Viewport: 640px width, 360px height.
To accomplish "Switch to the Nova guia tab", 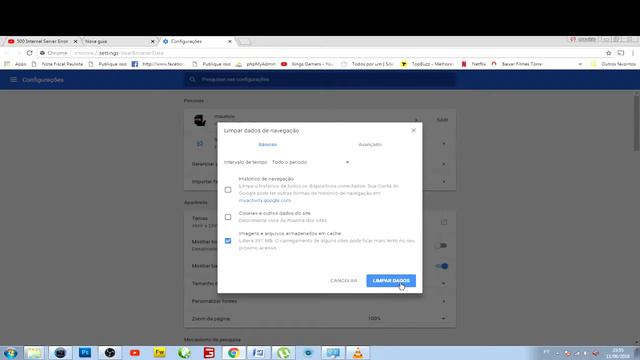I will (x=118, y=41).
